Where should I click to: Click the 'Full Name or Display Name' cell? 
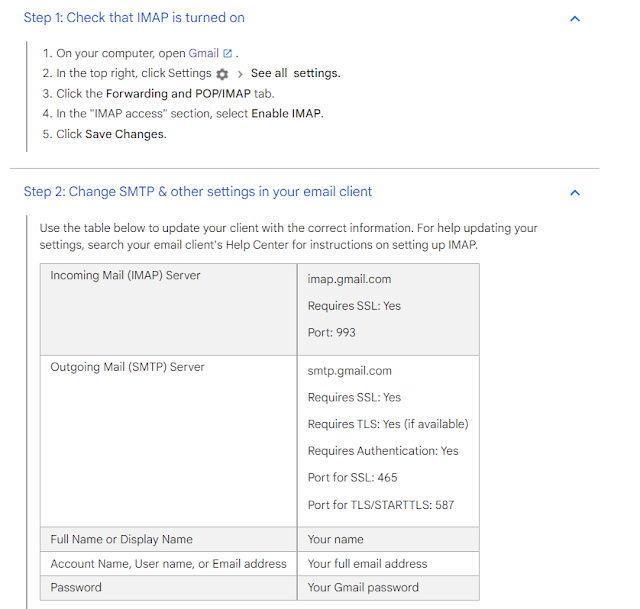[x=169, y=539]
